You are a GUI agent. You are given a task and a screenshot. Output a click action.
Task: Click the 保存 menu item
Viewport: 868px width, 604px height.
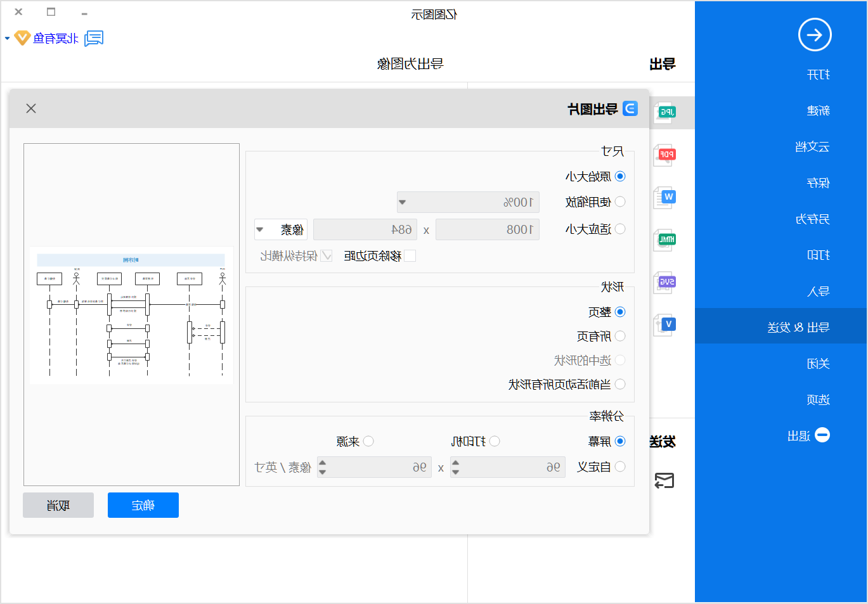tap(819, 183)
